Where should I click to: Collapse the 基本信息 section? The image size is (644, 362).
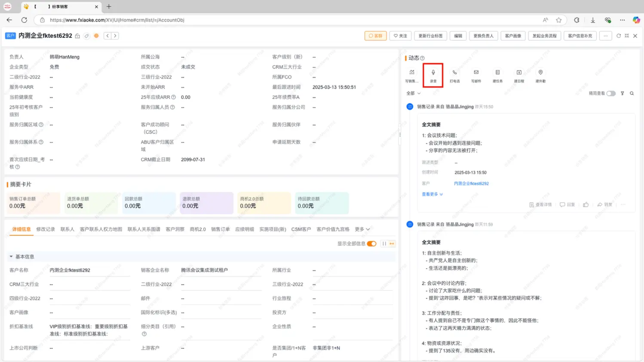point(11,257)
